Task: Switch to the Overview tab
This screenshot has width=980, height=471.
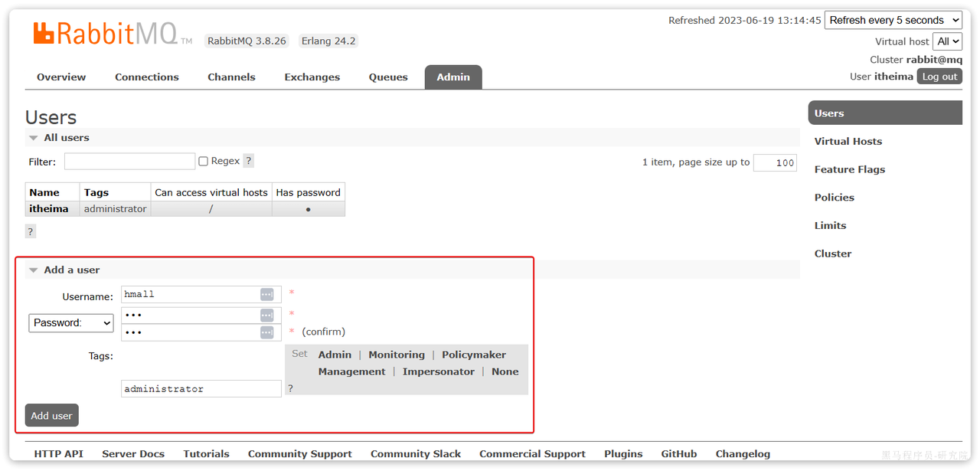Action: 61,77
